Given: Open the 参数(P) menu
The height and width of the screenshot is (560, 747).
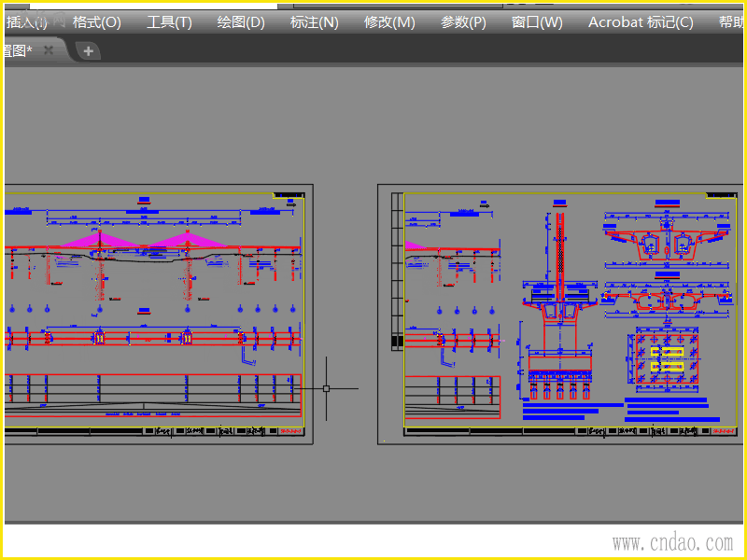Looking at the screenshot, I should click(463, 22).
